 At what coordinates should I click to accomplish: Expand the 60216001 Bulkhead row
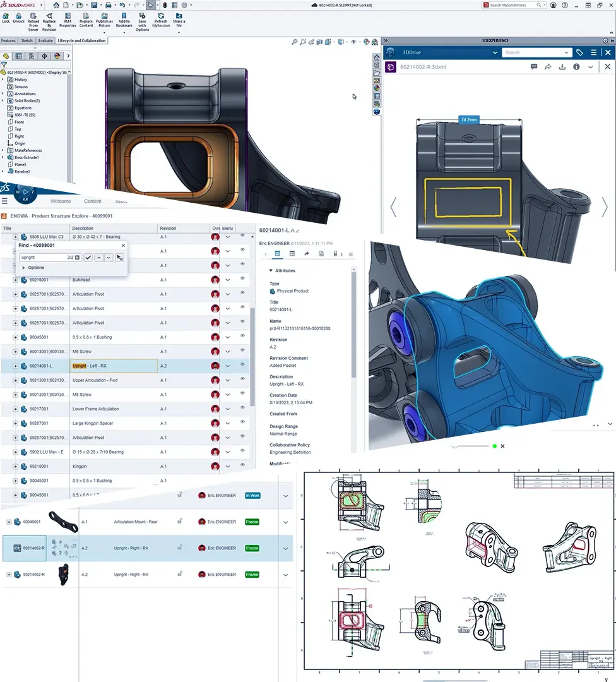15,280
